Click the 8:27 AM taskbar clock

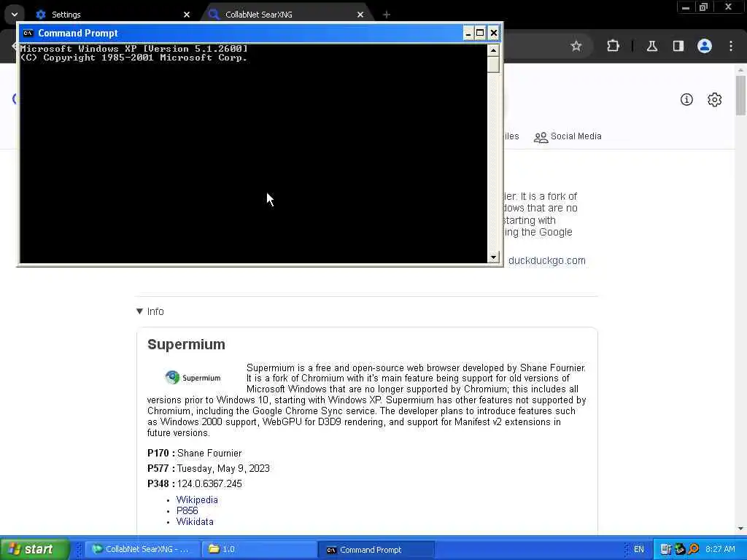click(x=720, y=549)
